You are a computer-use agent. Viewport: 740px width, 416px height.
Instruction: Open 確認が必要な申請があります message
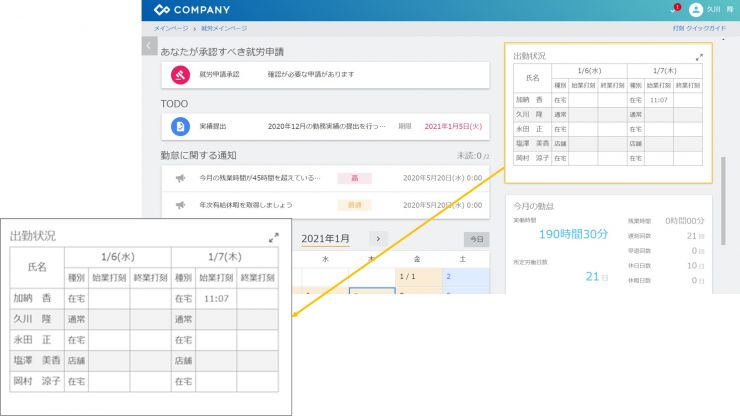pos(311,74)
